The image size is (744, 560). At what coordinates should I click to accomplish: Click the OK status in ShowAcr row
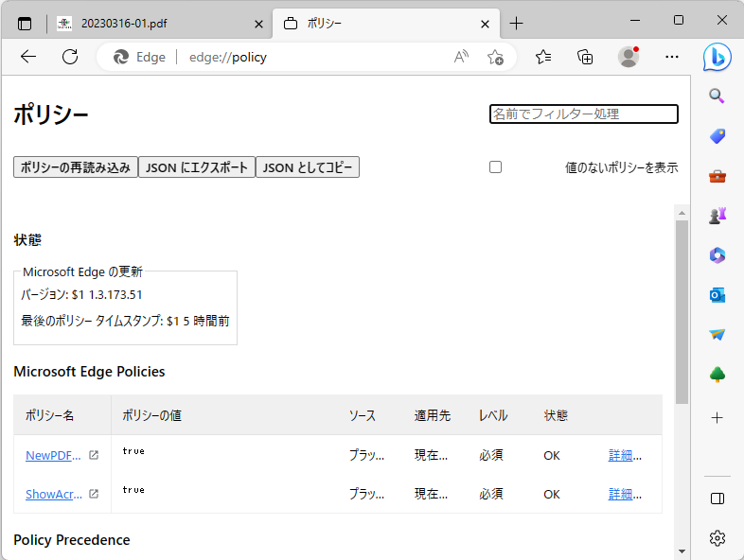click(552, 495)
